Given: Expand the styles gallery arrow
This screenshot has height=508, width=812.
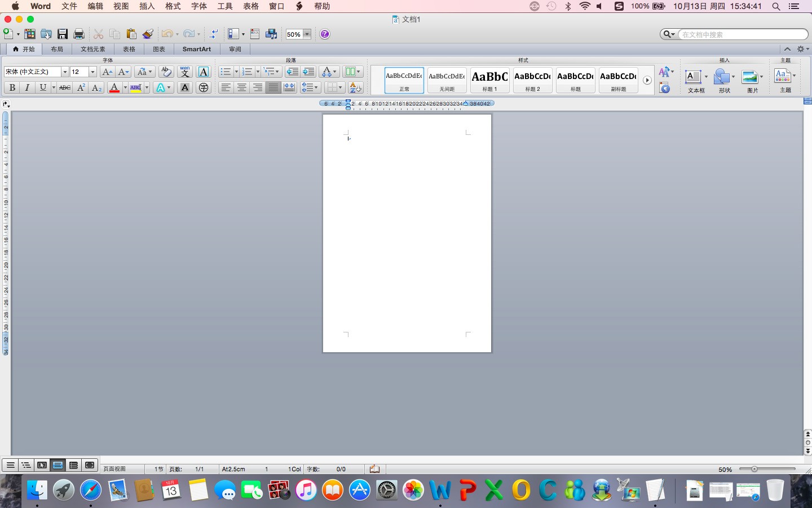Looking at the screenshot, I should tap(647, 80).
